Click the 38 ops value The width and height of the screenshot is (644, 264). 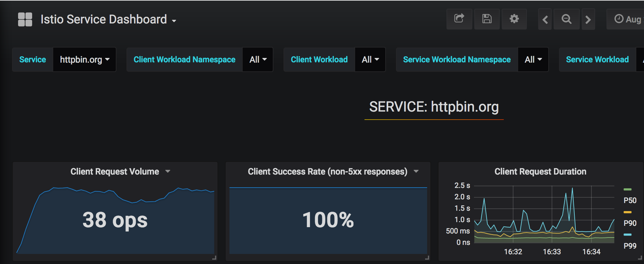pos(115,220)
